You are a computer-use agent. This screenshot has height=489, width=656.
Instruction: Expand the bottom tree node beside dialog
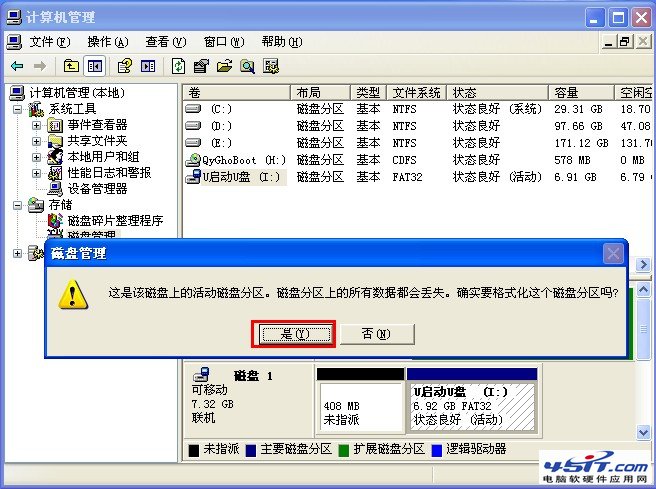pyautogui.click(x=18, y=253)
